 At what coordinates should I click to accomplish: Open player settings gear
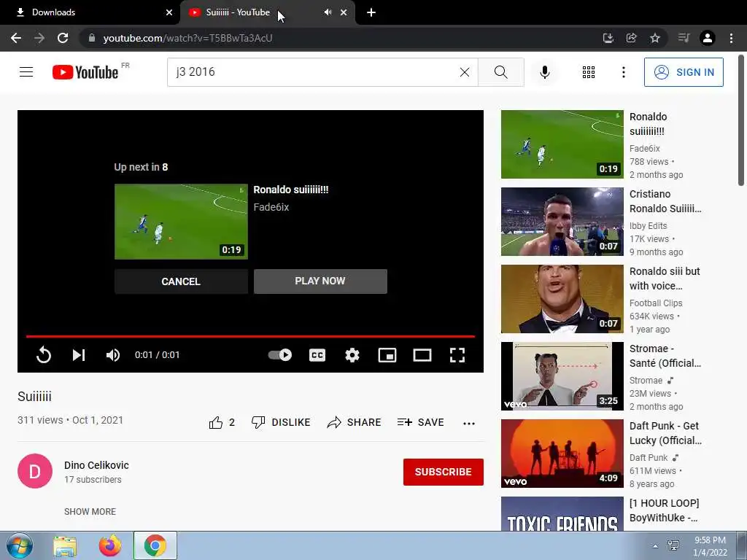tap(352, 355)
